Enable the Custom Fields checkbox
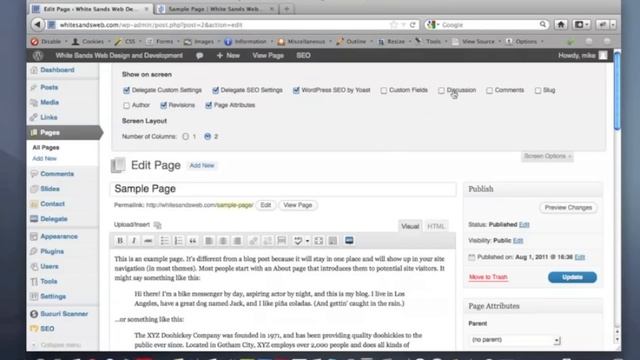Image resolution: width=640 pixels, height=360 pixels. [x=384, y=91]
